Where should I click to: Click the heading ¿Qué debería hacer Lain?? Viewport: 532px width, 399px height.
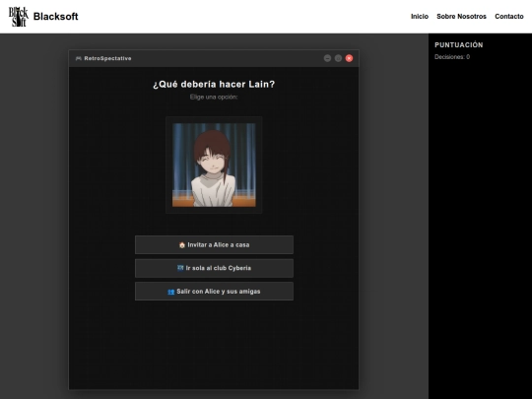214,84
